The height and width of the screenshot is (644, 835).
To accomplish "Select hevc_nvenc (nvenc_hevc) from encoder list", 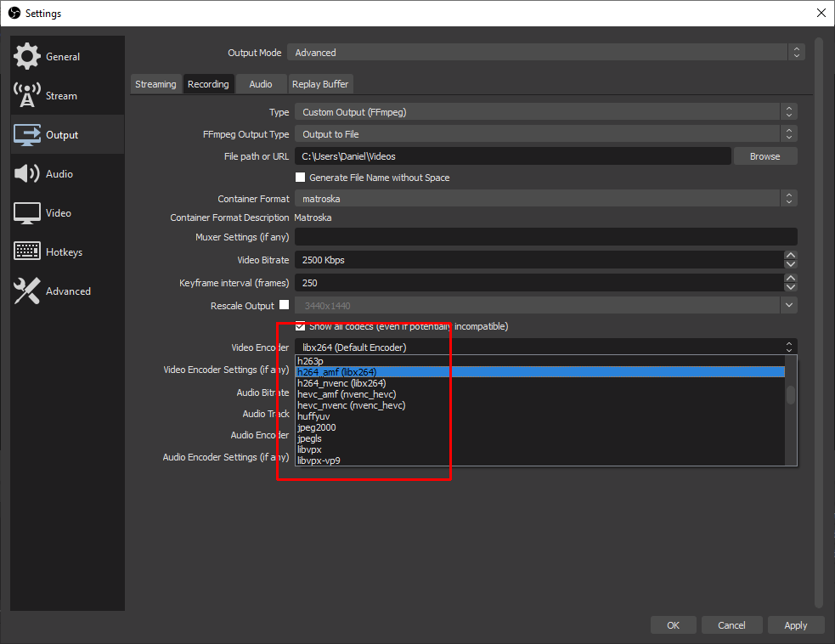I will (352, 405).
